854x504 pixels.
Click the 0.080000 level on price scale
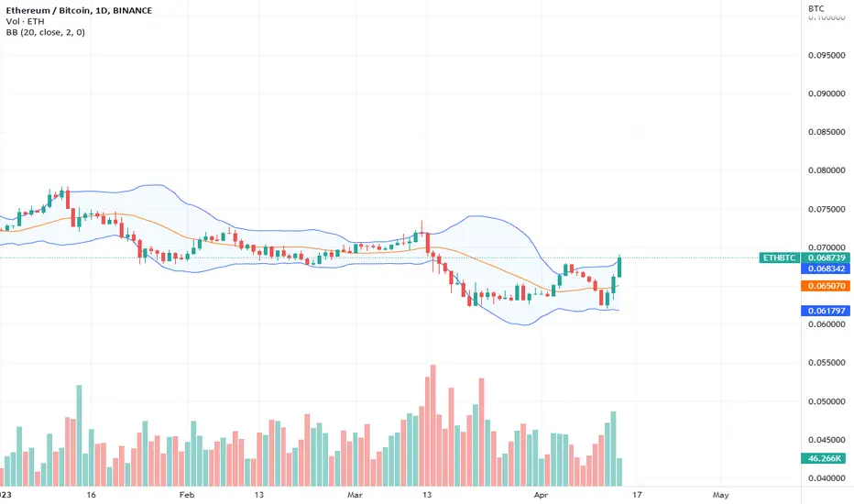[x=827, y=170]
